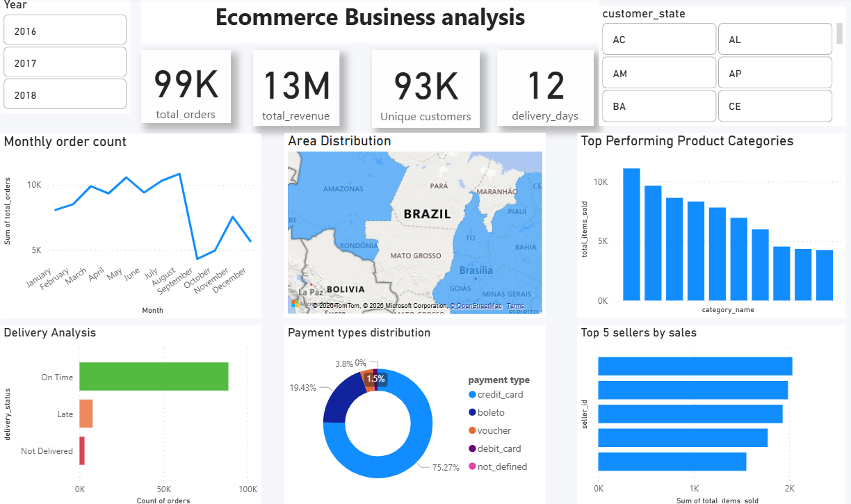Click the voucher legend color dot
Screen dimensions: 851x504
(x=472, y=431)
